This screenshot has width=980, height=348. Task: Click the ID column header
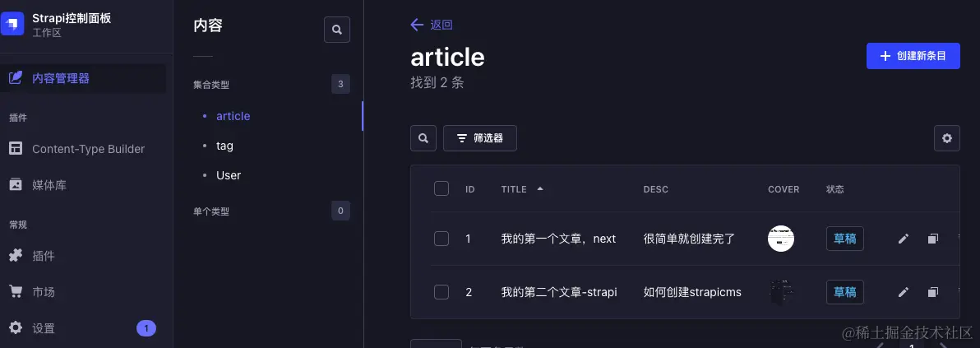[470, 189]
